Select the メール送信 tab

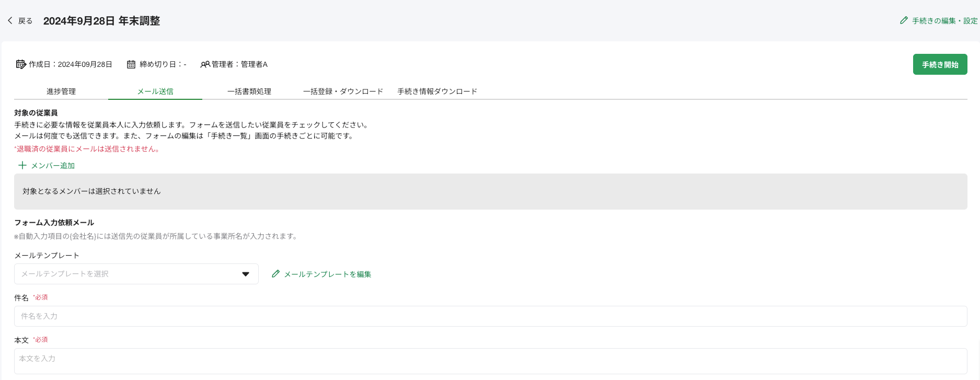pyautogui.click(x=155, y=91)
